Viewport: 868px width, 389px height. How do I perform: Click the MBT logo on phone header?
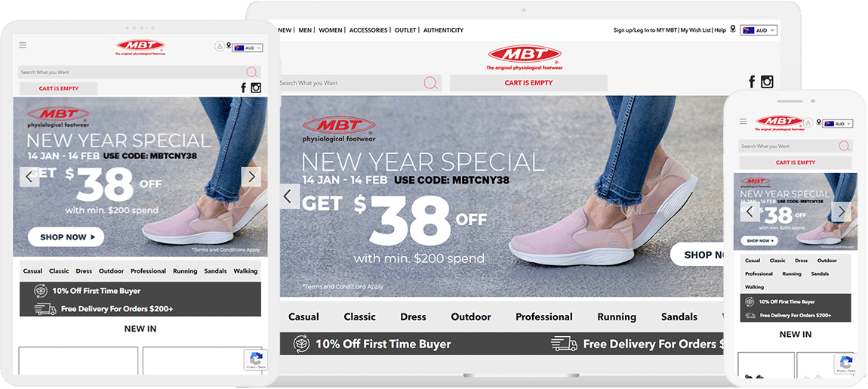click(780, 123)
